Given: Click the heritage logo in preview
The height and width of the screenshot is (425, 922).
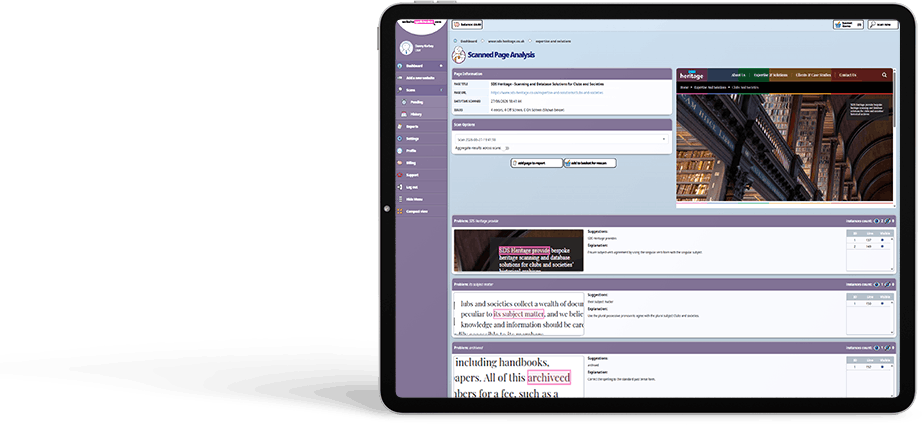Looking at the screenshot, I should click(691, 75).
